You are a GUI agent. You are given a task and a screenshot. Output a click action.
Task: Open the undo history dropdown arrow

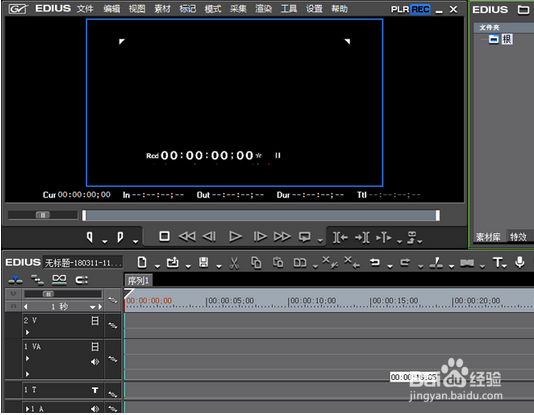390,266
